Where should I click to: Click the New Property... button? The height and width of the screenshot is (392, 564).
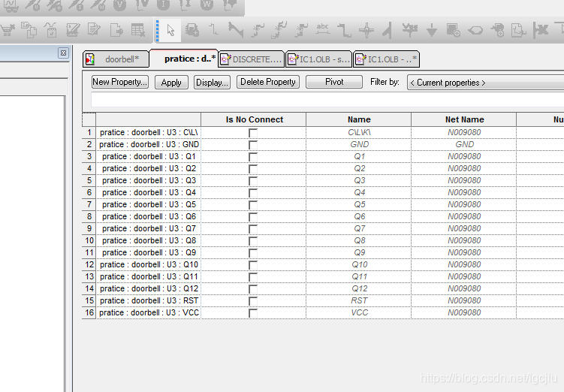point(119,82)
